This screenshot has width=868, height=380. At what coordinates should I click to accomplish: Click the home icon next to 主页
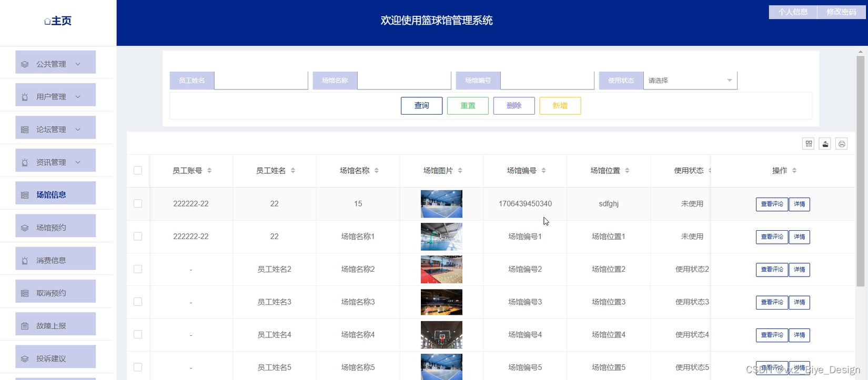click(47, 21)
